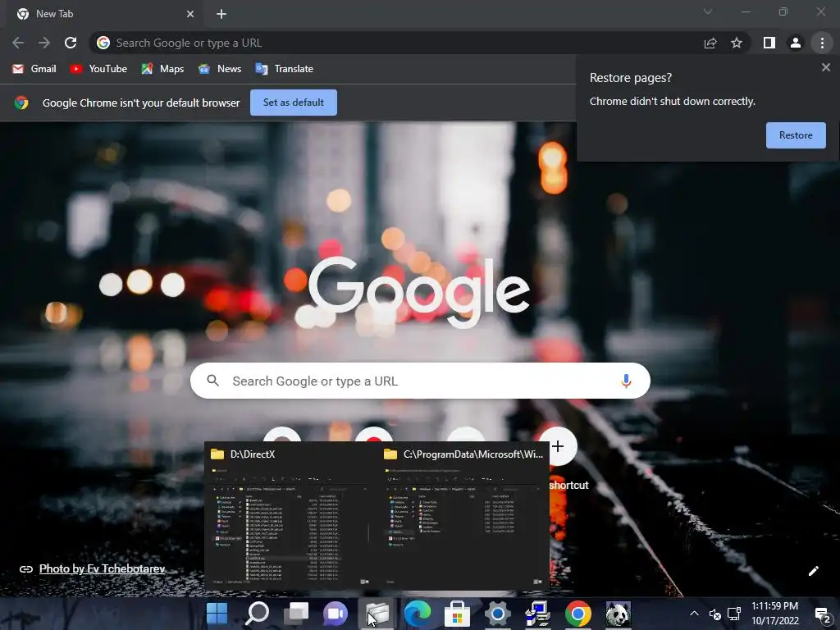The height and width of the screenshot is (630, 840).
Task: Add a shortcut with the plus tile
Action: [558, 446]
